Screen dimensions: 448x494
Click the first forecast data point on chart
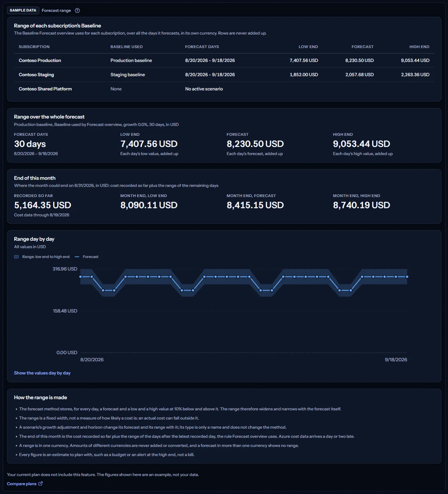coord(81,277)
